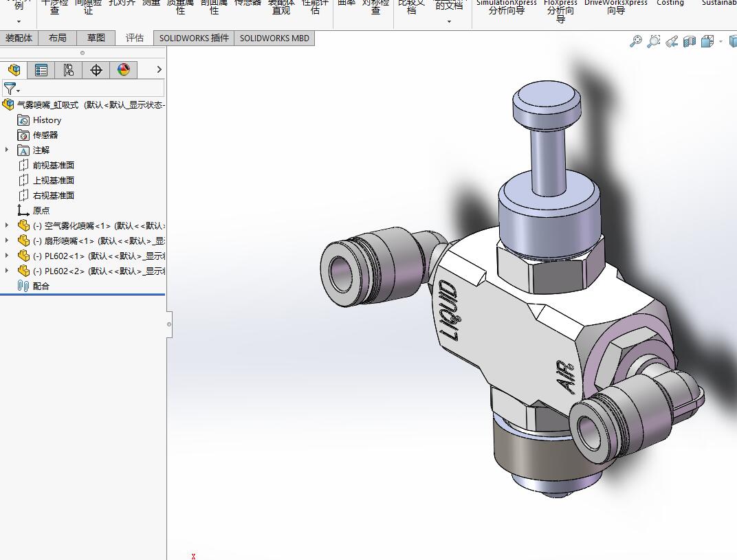
Task: Select the 上视基准面 plane
Action: (53, 181)
